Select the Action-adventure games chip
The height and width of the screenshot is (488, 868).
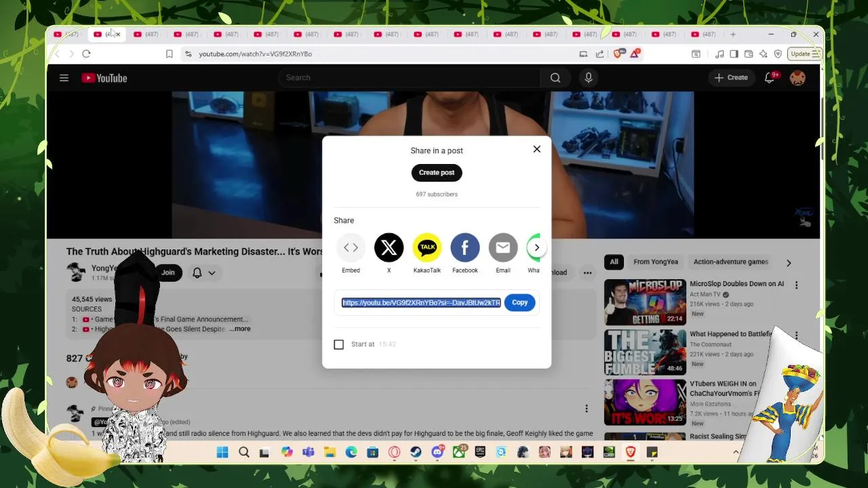[731, 262]
